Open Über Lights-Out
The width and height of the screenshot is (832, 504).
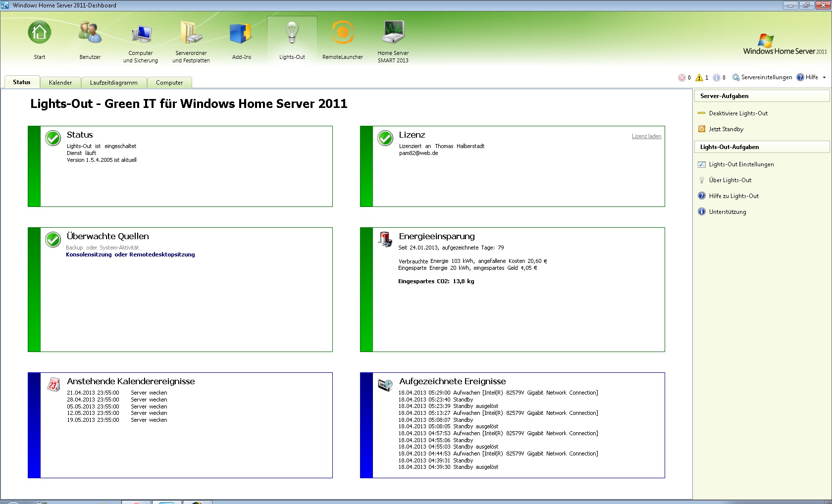pos(730,180)
